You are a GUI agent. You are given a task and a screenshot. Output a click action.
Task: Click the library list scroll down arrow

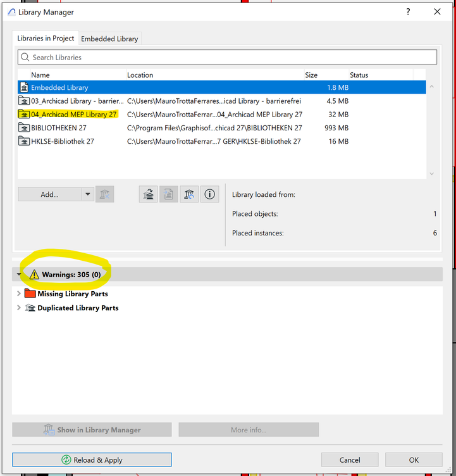point(431,173)
